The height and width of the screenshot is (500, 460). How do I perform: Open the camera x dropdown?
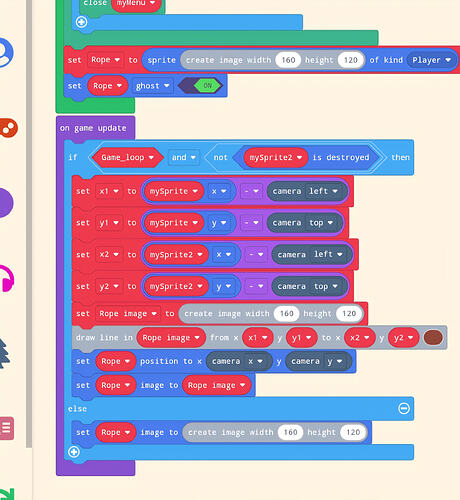coord(255,361)
